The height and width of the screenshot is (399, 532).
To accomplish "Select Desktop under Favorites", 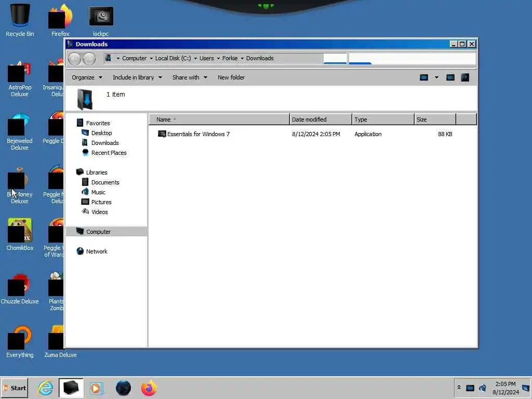I will click(x=101, y=133).
